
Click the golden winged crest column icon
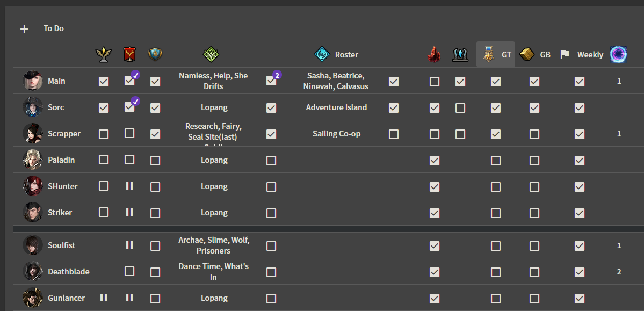[104, 54]
